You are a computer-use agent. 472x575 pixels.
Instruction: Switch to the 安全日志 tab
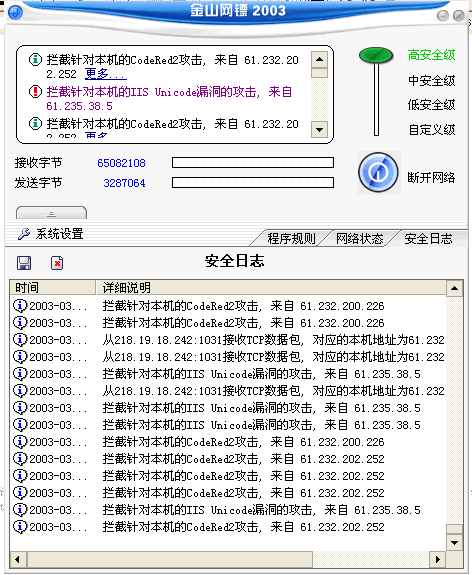point(428,239)
